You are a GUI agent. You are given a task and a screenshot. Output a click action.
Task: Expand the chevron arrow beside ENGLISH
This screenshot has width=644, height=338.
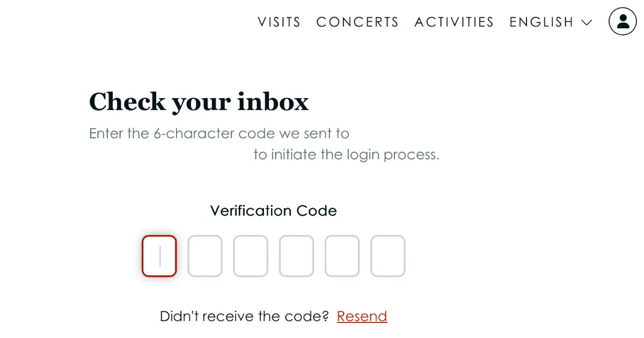point(587,23)
